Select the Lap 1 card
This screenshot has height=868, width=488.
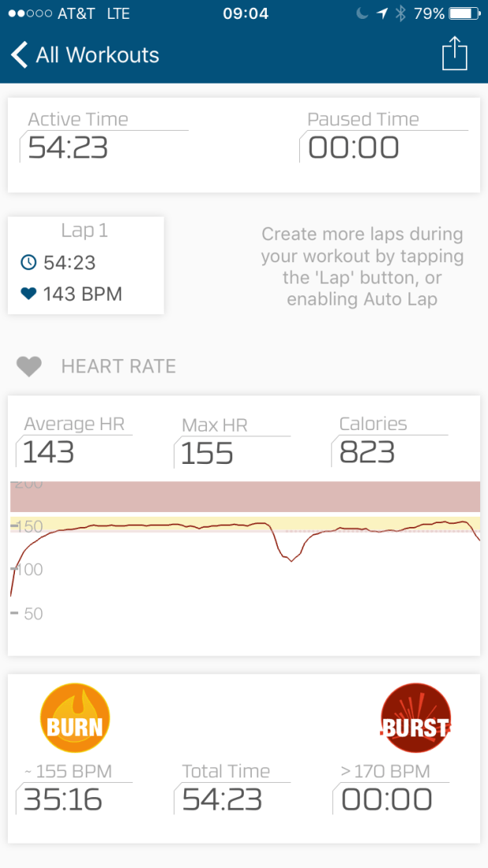pos(86,265)
